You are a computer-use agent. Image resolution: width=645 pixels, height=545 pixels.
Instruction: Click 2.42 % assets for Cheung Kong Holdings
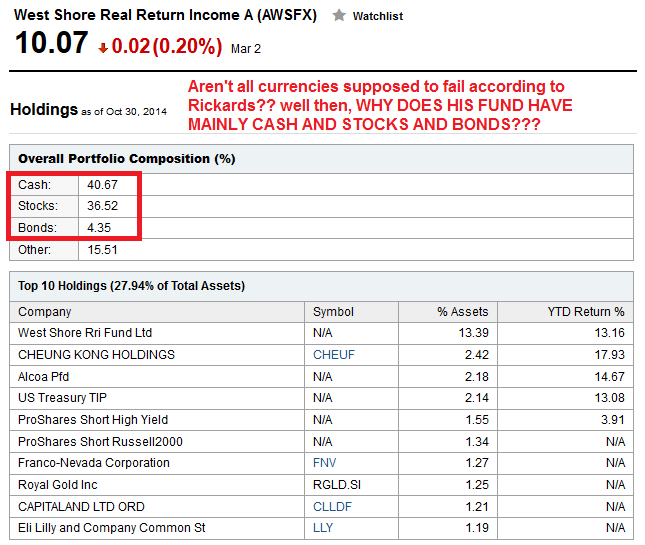[x=477, y=355]
